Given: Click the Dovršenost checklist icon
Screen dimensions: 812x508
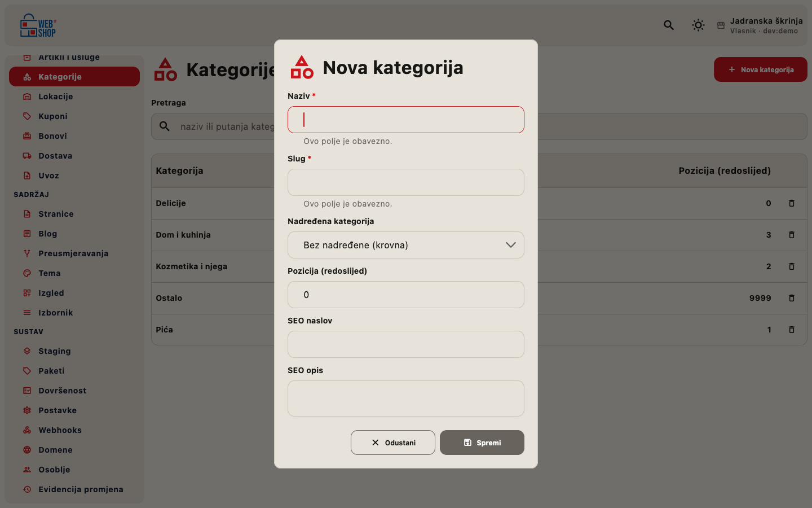Looking at the screenshot, I should point(27,391).
